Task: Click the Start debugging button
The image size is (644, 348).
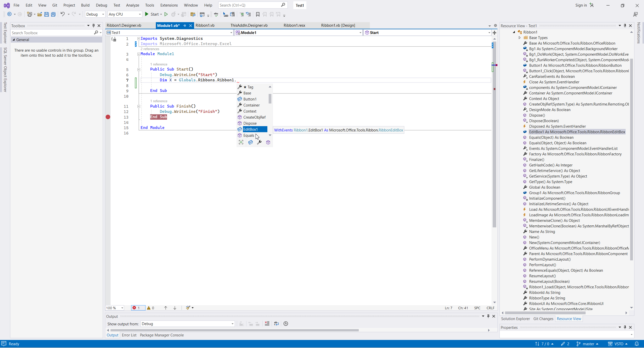Action: tap(152, 14)
